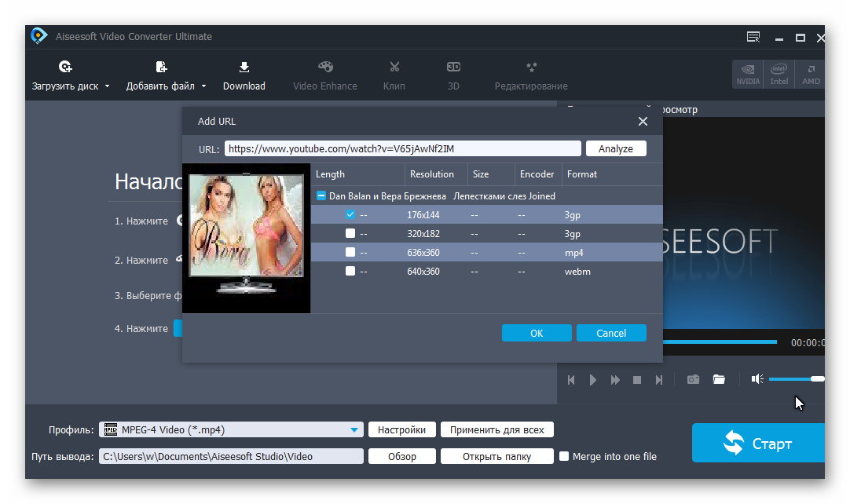
Task: Open the 3D settings tool
Action: (453, 68)
